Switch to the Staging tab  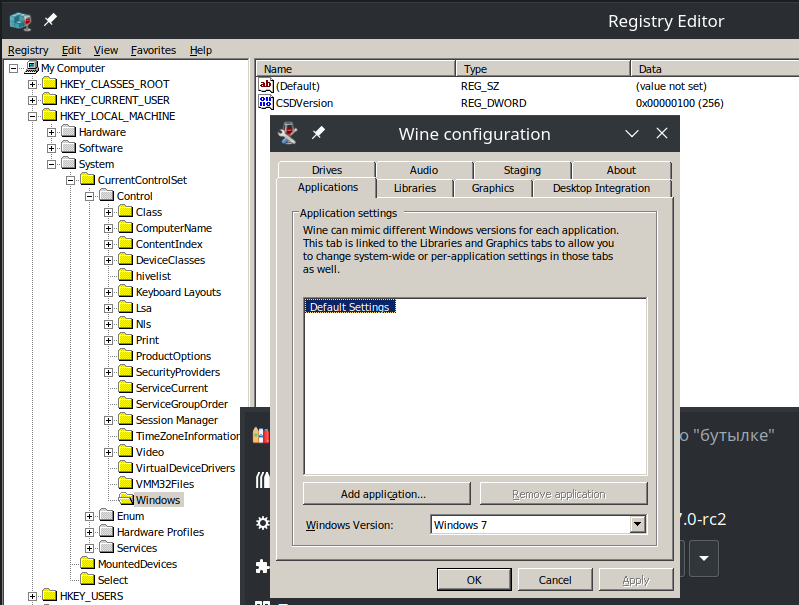[522, 170]
